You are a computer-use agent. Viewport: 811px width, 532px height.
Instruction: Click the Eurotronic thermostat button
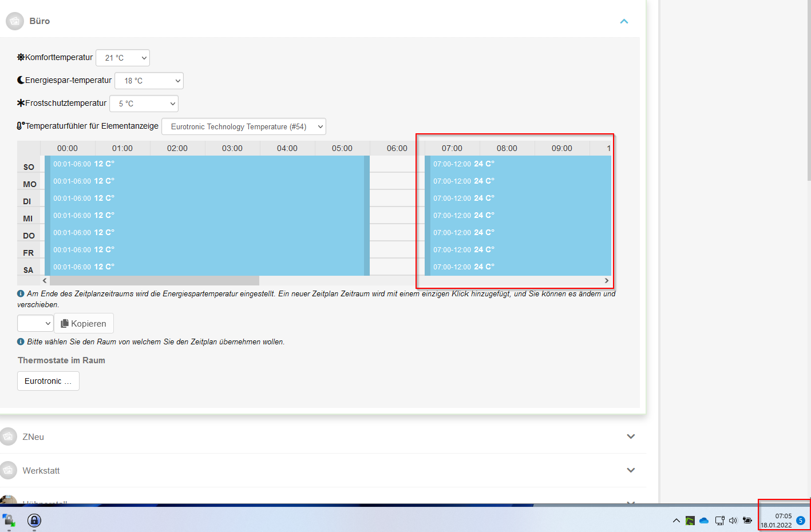point(48,381)
